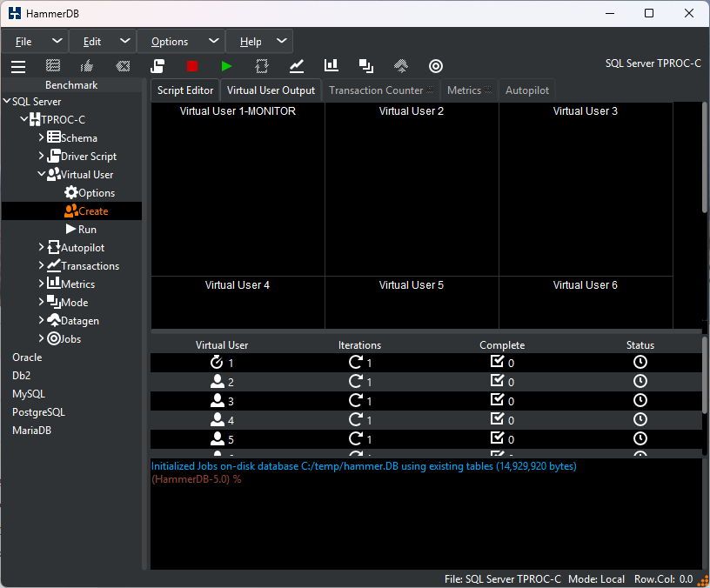Image resolution: width=710 pixels, height=588 pixels.
Task: Click the Iterations loop icon for virtual user 4
Action: tap(356, 419)
